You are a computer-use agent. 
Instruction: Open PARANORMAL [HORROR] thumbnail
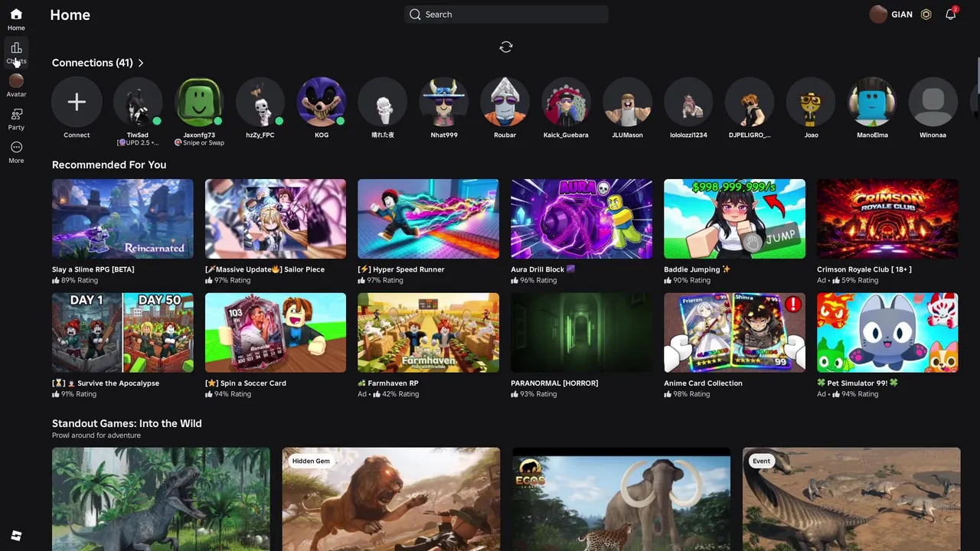point(582,333)
